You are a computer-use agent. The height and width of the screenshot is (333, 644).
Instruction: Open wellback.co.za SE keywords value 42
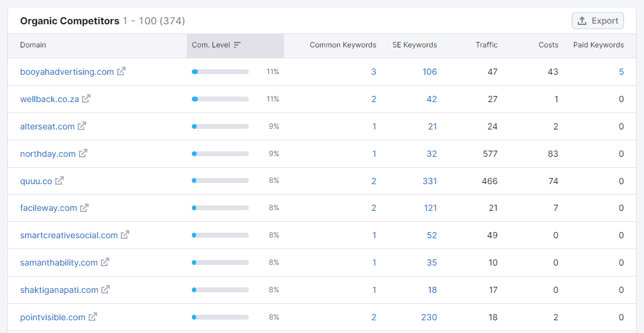432,99
